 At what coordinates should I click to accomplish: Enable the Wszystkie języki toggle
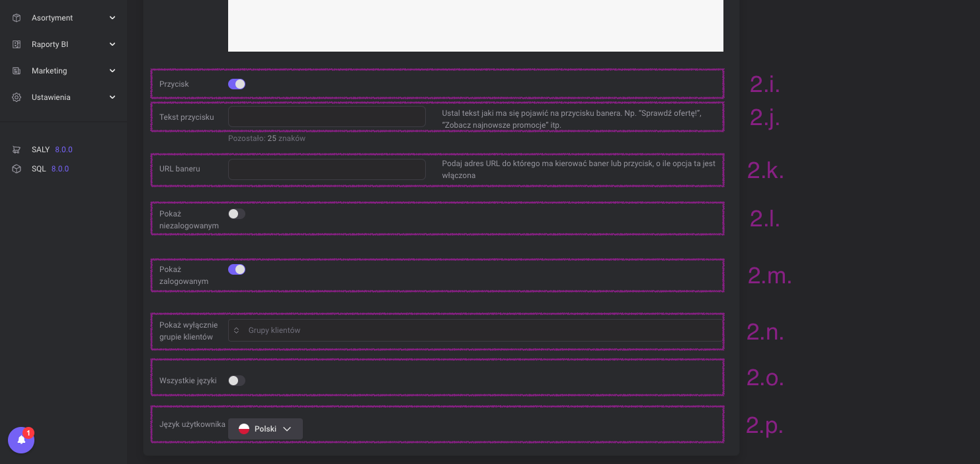[x=237, y=381]
